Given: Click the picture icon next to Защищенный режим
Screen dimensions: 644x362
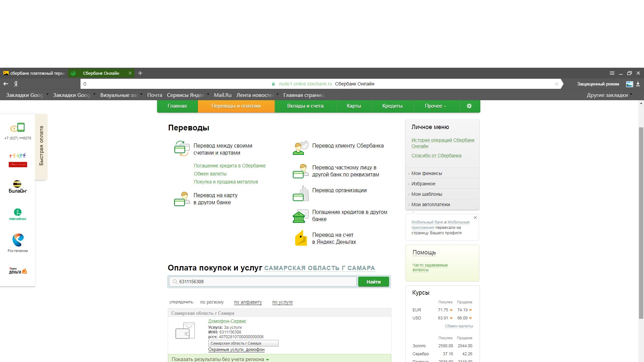Looking at the screenshot, I should tap(630, 84).
